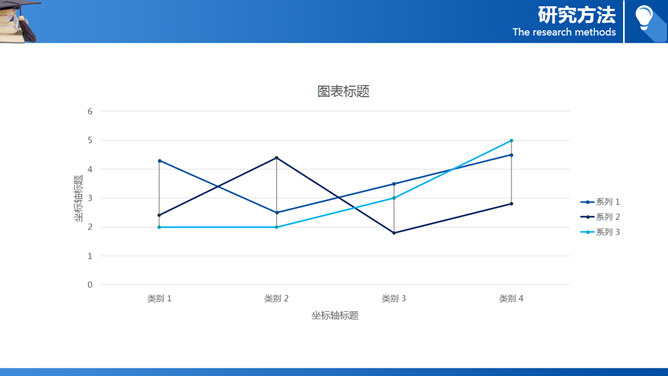Click the y-axis value 6
The width and height of the screenshot is (668, 376).
click(x=90, y=112)
